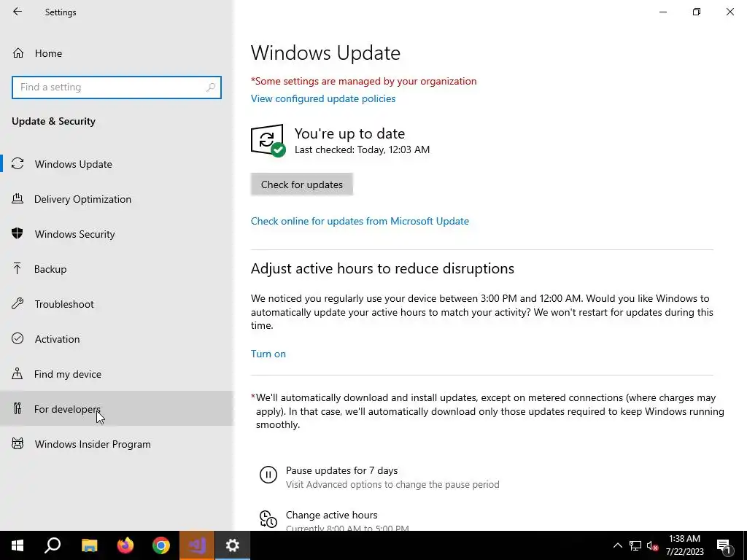The width and height of the screenshot is (747, 560).
Task: Open the Home settings page
Action: (x=117, y=53)
